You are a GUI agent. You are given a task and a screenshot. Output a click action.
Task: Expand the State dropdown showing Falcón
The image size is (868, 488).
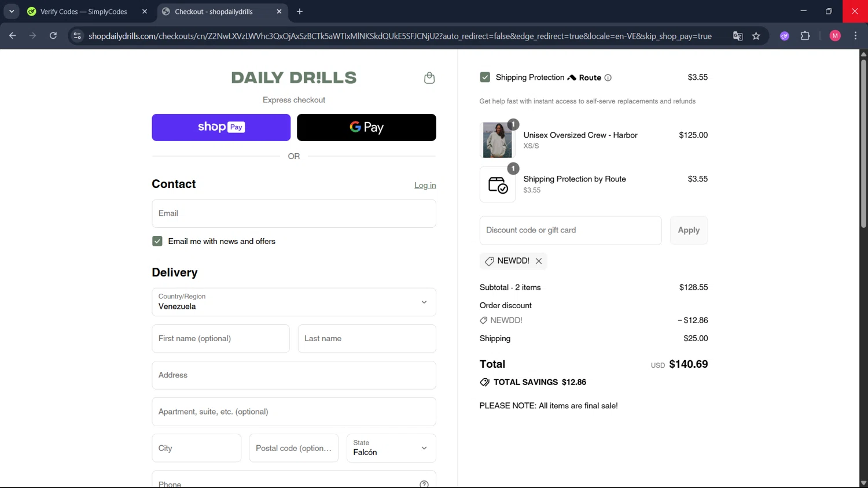click(x=391, y=448)
